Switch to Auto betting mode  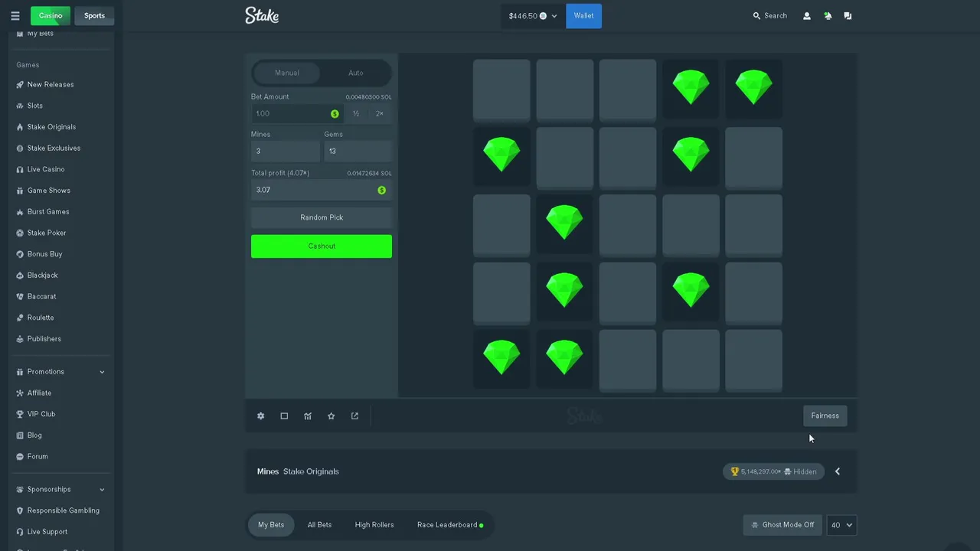tap(356, 73)
